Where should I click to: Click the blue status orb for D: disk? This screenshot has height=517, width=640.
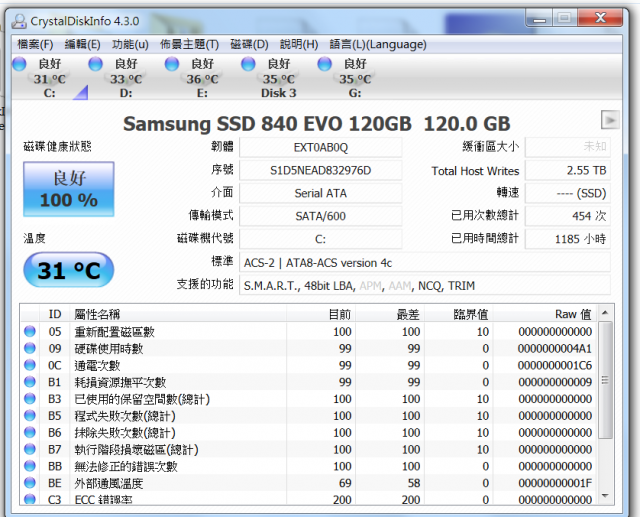pyautogui.click(x=96, y=64)
